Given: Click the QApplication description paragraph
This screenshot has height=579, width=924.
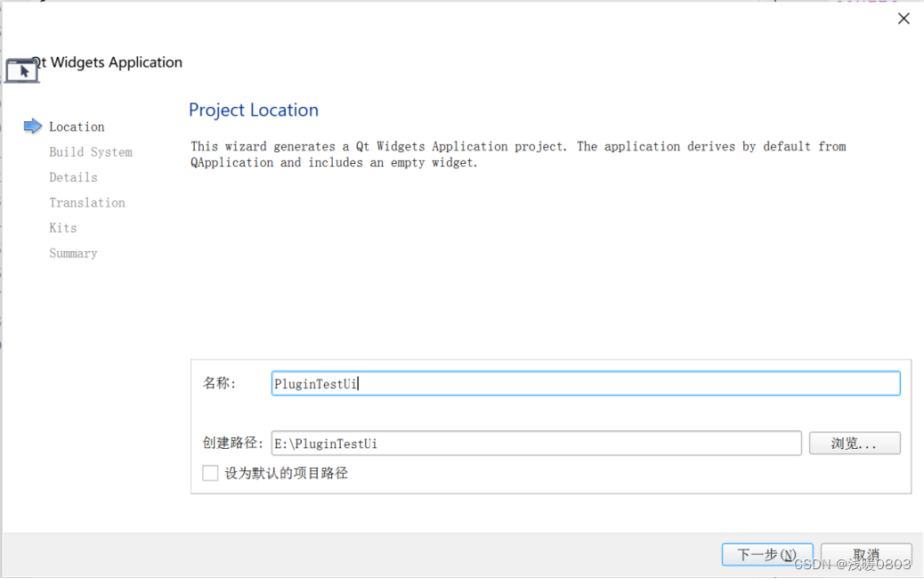Looking at the screenshot, I should click(x=517, y=154).
